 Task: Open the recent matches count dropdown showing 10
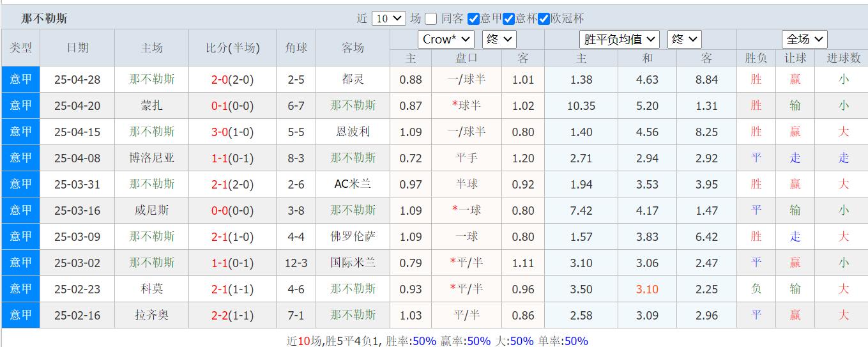[388, 19]
